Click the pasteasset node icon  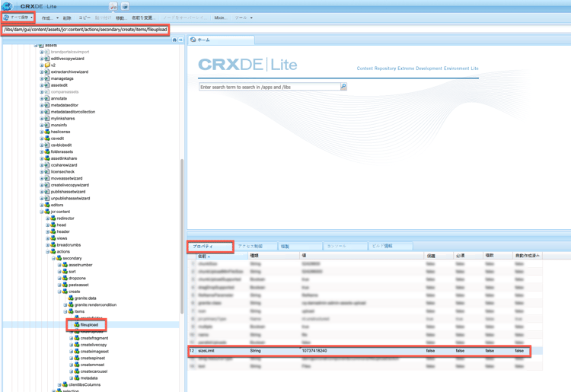point(65,285)
